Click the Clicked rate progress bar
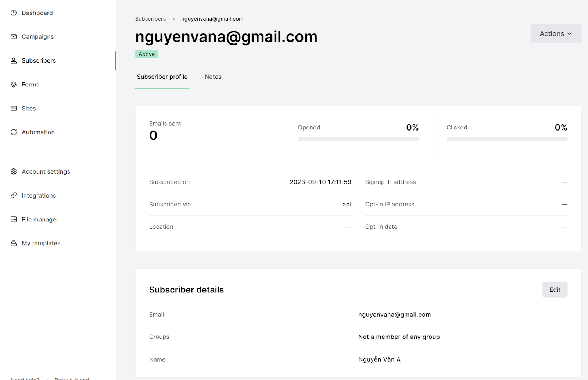This screenshot has height=380, width=588. tap(507, 139)
